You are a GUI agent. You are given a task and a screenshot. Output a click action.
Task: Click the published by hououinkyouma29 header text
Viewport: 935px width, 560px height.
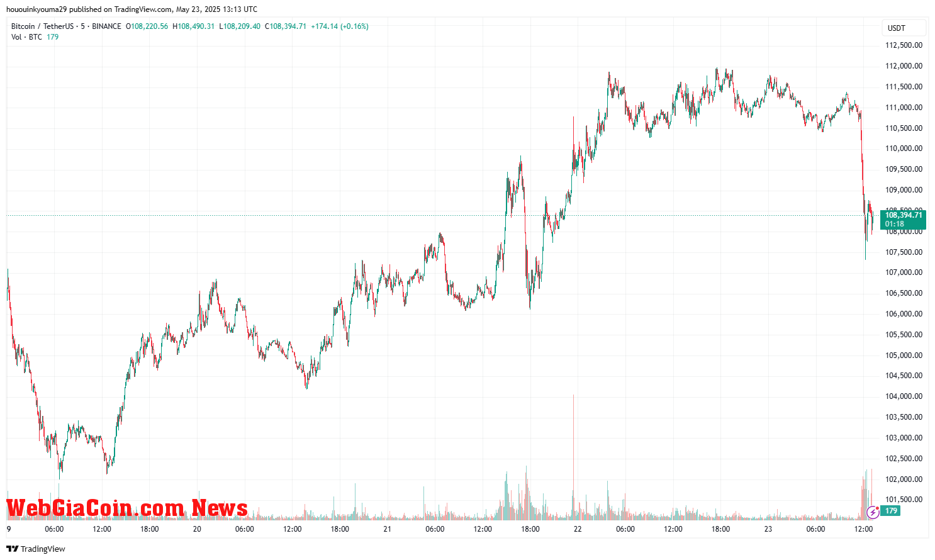[x=132, y=9]
